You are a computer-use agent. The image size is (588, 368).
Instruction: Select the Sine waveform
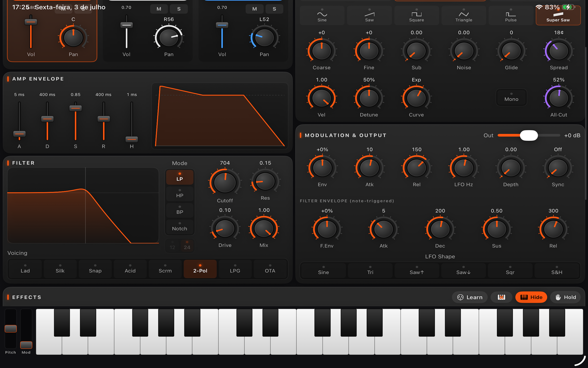322,16
